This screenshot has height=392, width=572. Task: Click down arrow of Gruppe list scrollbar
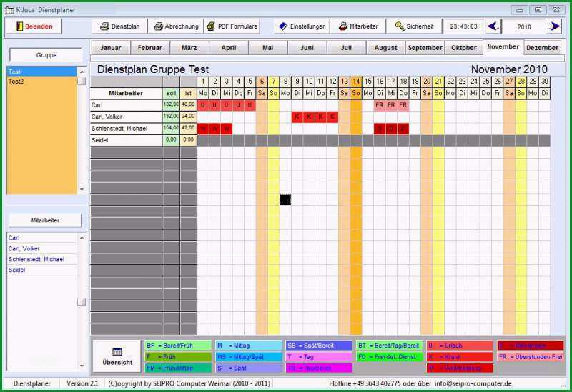(82, 189)
